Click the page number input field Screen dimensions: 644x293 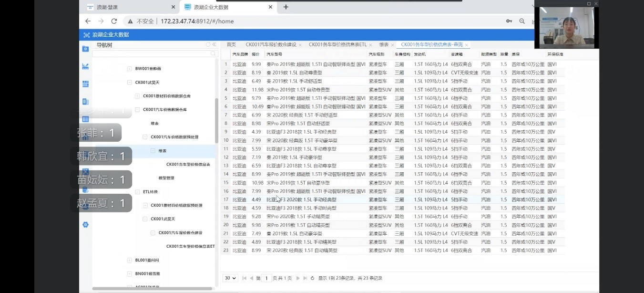(267, 278)
